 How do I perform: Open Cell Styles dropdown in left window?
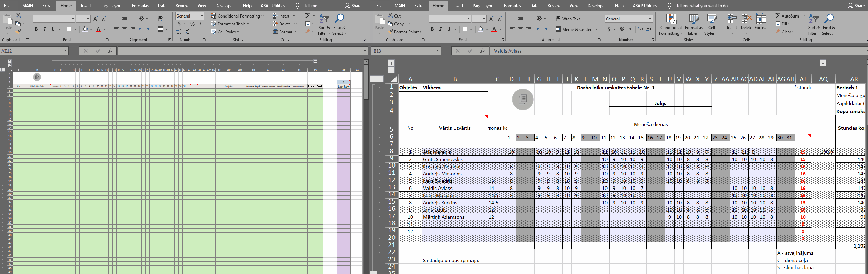pyautogui.click(x=225, y=32)
